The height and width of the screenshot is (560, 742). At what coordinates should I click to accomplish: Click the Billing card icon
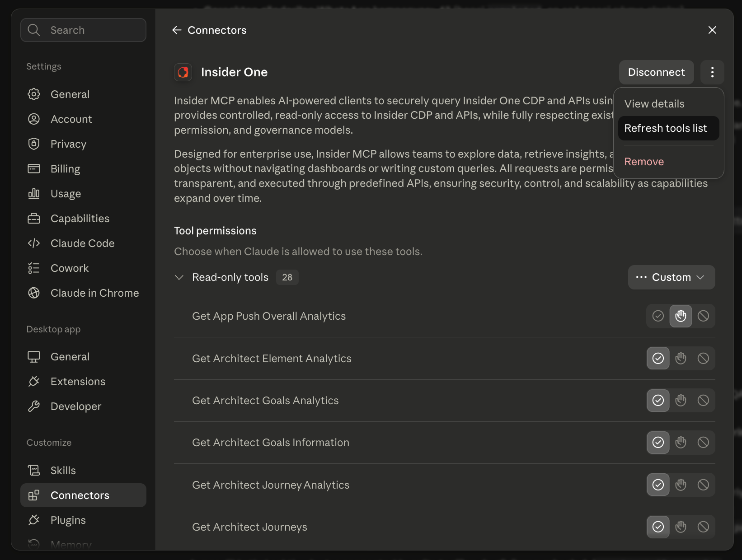(34, 168)
